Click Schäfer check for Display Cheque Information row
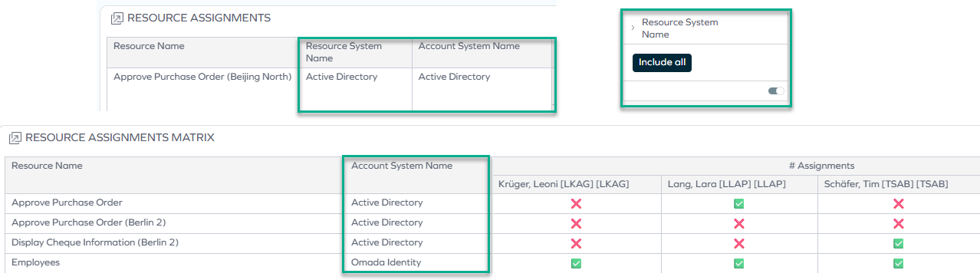The height and width of the screenshot is (280, 980). [899, 243]
